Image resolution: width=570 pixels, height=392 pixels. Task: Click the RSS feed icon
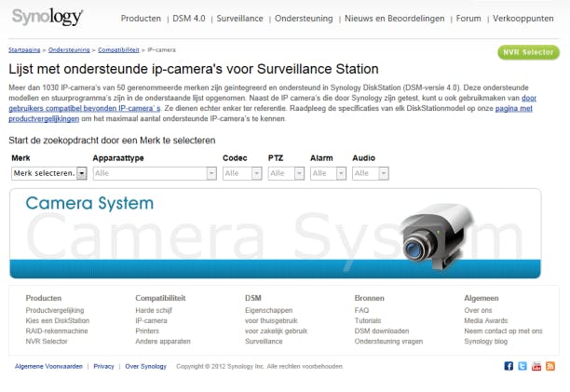coord(550,367)
